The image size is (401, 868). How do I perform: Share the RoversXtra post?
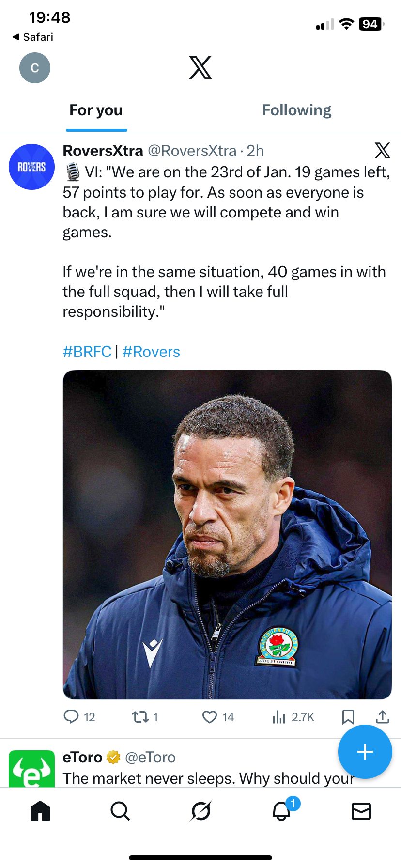pyautogui.click(x=383, y=716)
